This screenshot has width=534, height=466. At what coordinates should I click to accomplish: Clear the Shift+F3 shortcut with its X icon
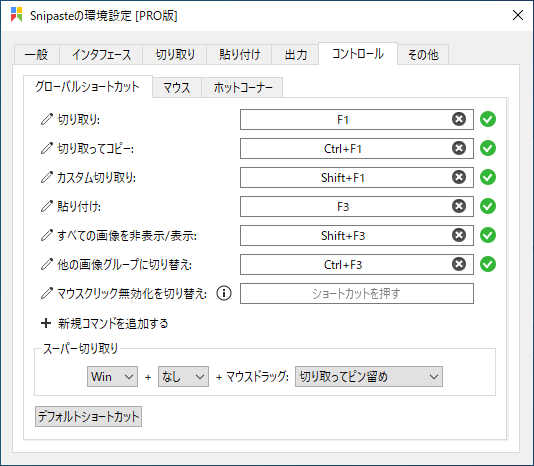tap(459, 235)
